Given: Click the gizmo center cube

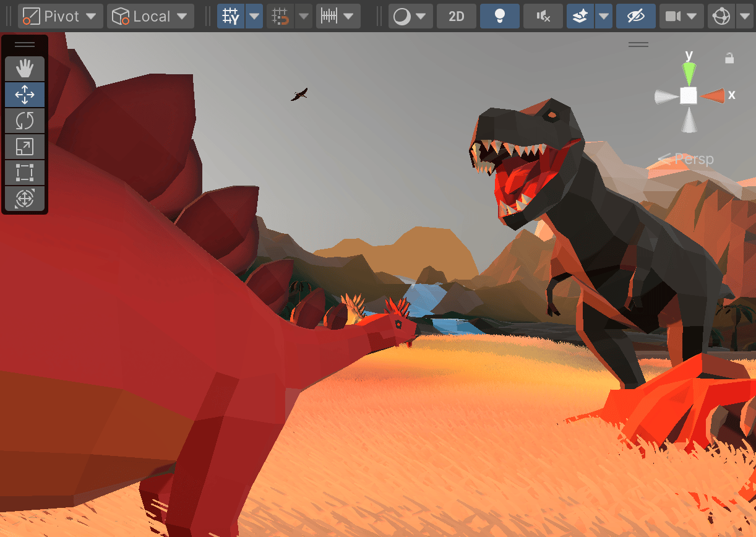Looking at the screenshot, I should pos(689,96).
